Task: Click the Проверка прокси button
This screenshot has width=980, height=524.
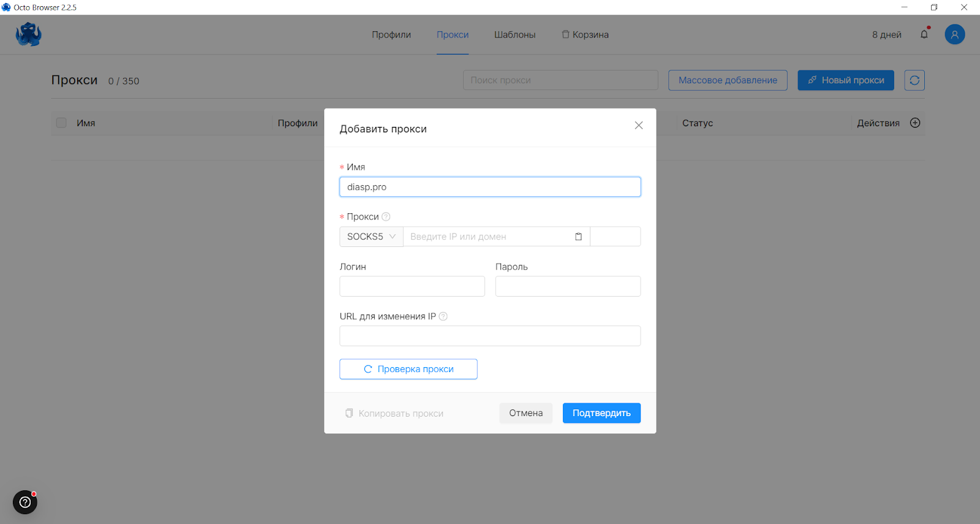Action: 409,369
